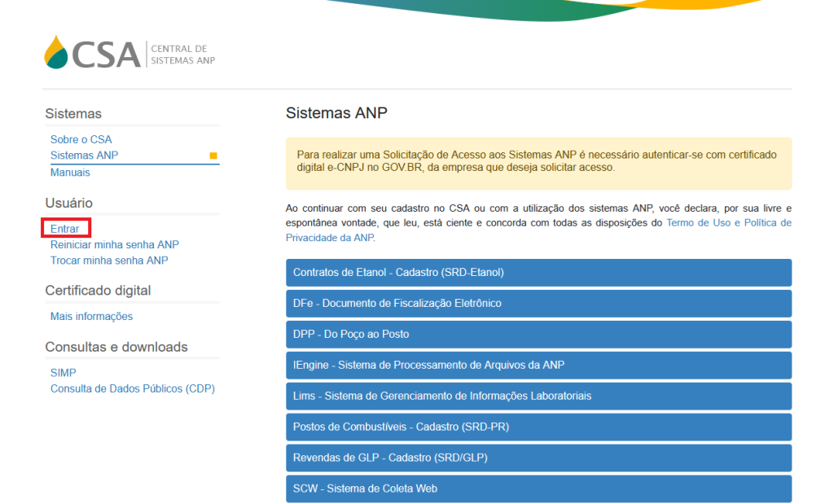The width and height of the screenshot is (834, 504).
Task: Click Entrar to log in
Action: 65,229
